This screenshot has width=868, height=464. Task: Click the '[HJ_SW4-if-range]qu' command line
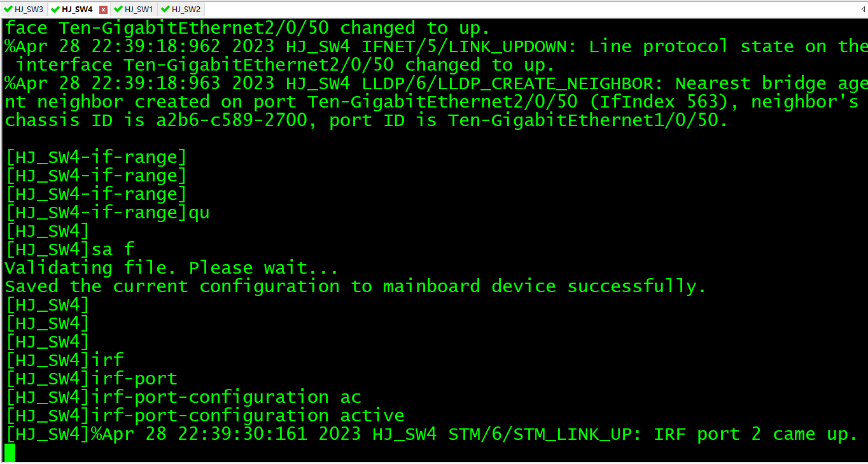tap(108, 213)
